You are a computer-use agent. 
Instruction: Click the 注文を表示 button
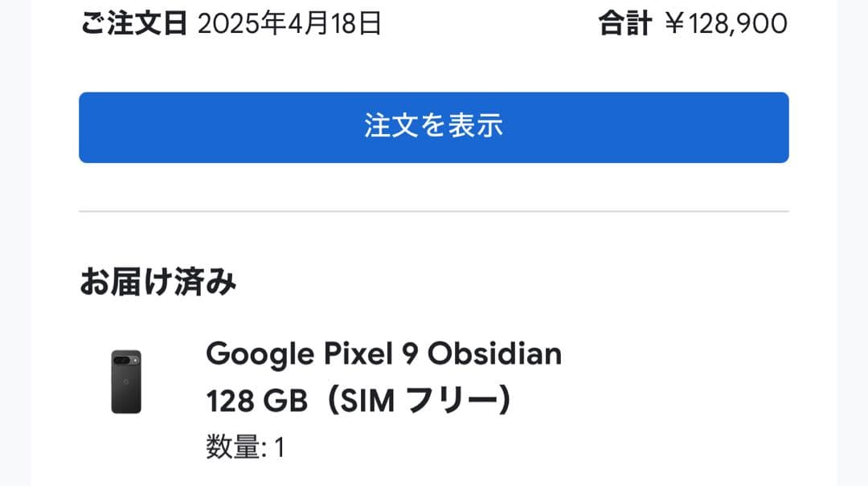coord(434,127)
